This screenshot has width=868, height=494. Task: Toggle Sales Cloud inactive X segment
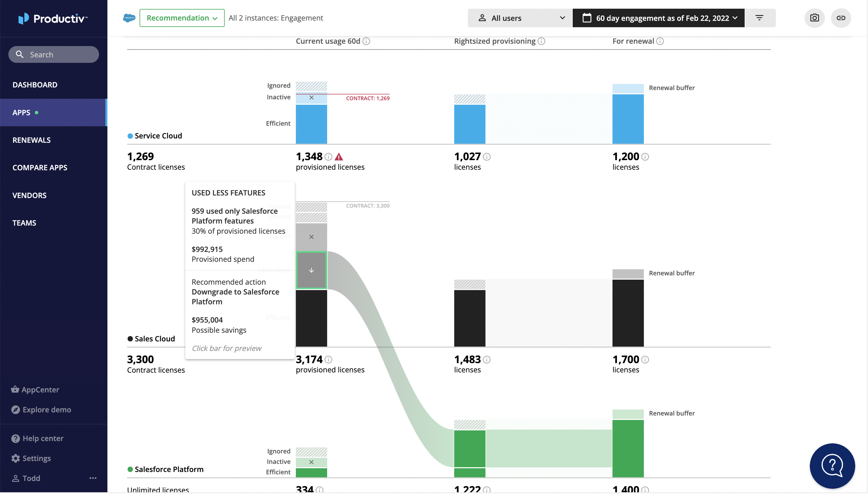[311, 237]
